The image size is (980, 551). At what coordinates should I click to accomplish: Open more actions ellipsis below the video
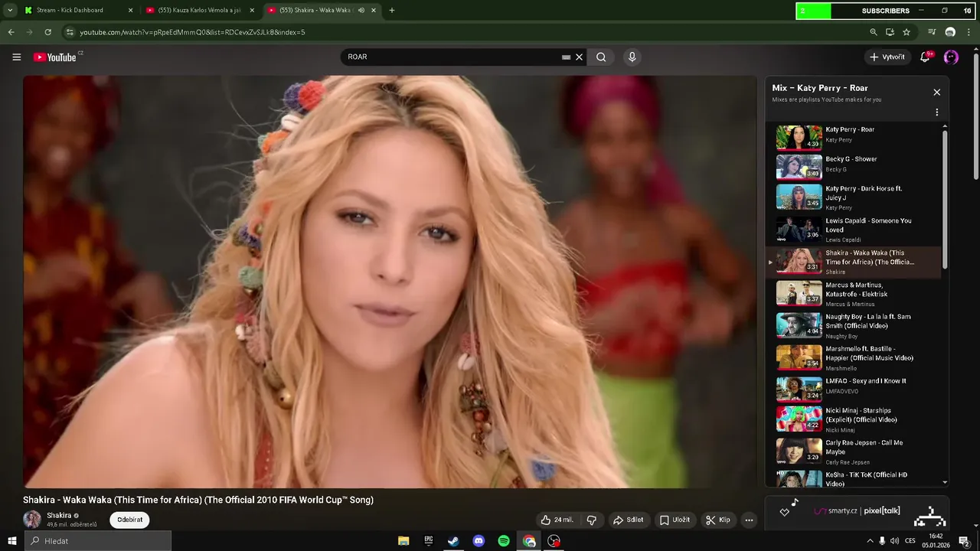[x=749, y=520]
